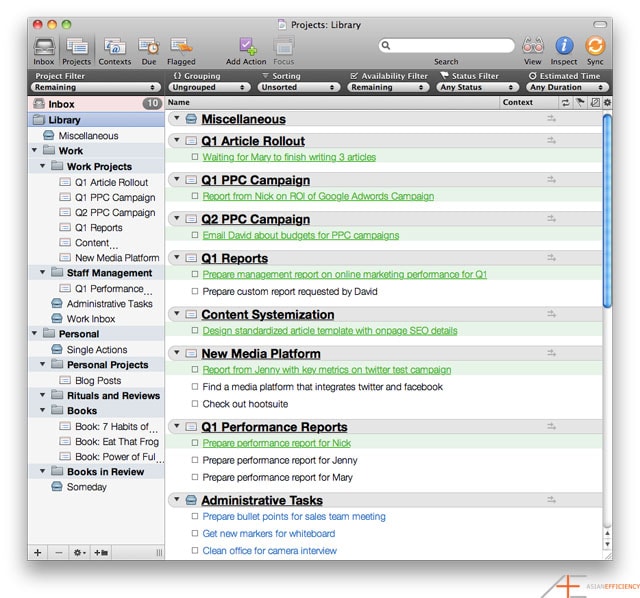Click the minus button in sidebar footer

59,553
